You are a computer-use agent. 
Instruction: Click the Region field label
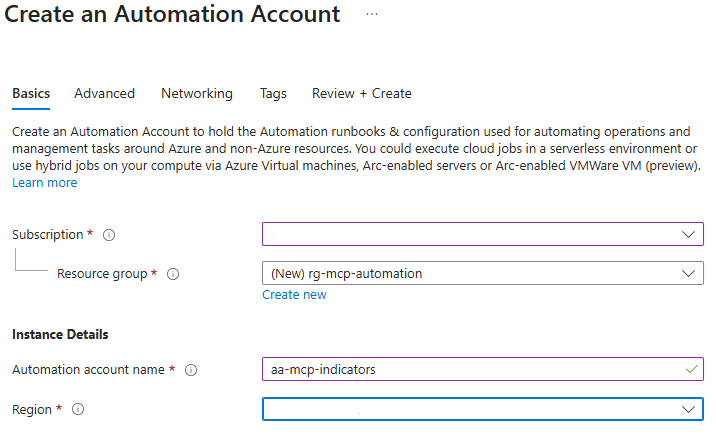tap(32, 410)
